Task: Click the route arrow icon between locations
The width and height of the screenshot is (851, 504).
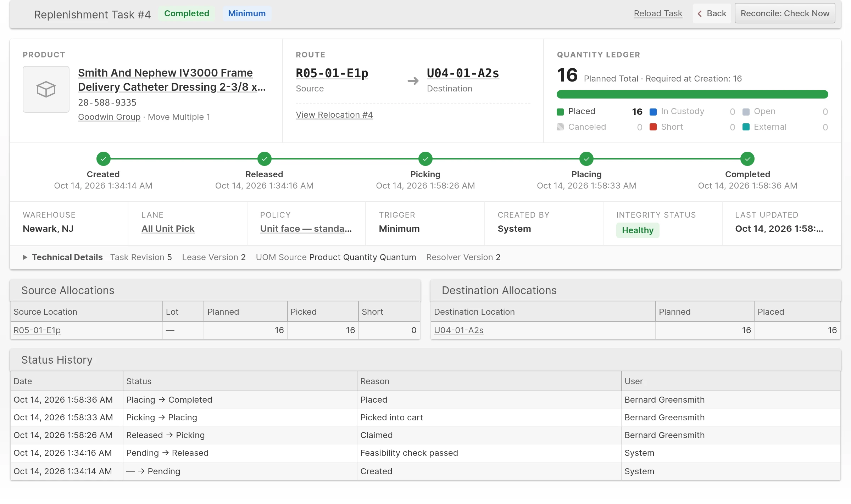Action: pos(413,81)
